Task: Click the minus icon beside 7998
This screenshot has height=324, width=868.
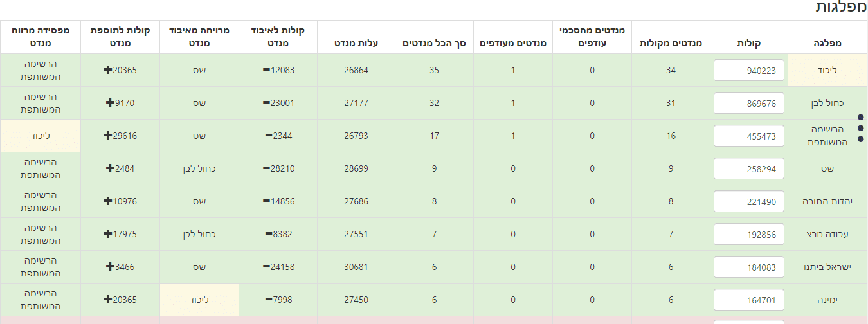Action: pyautogui.click(x=269, y=299)
